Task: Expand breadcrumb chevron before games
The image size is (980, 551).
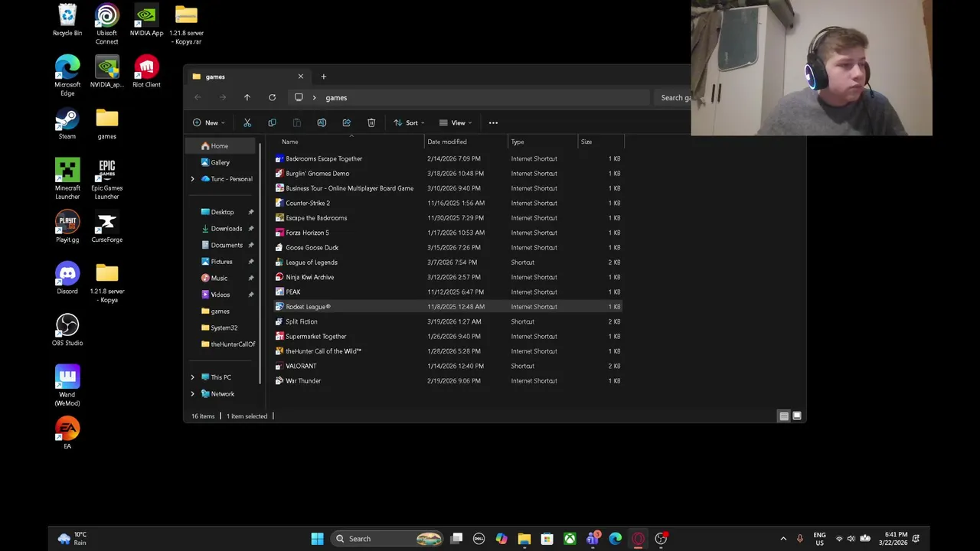Action: (x=314, y=98)
